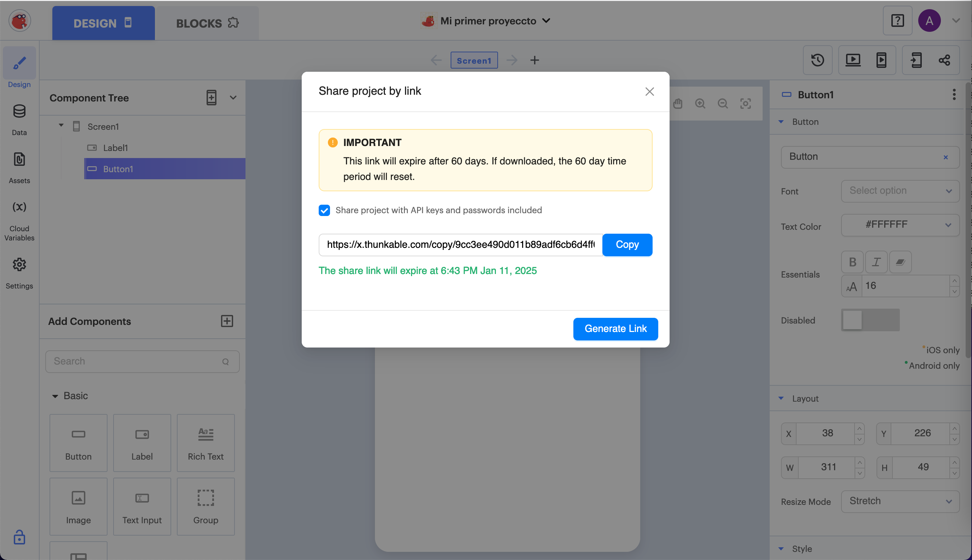
Task: Open live test on device icon
Action: (x=881, y=60)
